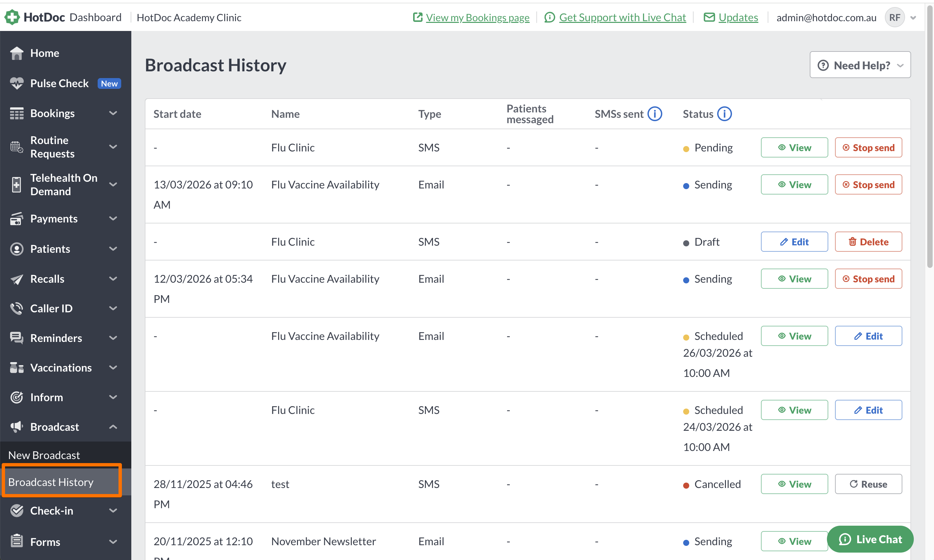Click the SMSs sent info icon

pyautogui.click(x=655, y=114)
